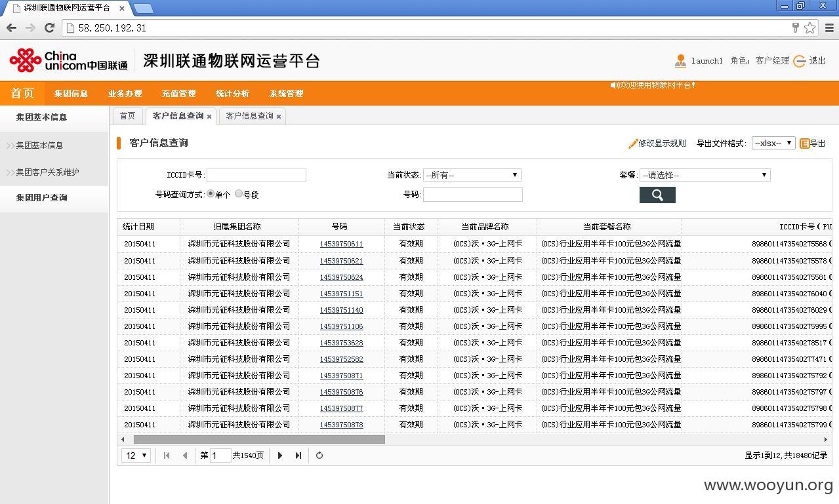Go to first page in pager

167,456
